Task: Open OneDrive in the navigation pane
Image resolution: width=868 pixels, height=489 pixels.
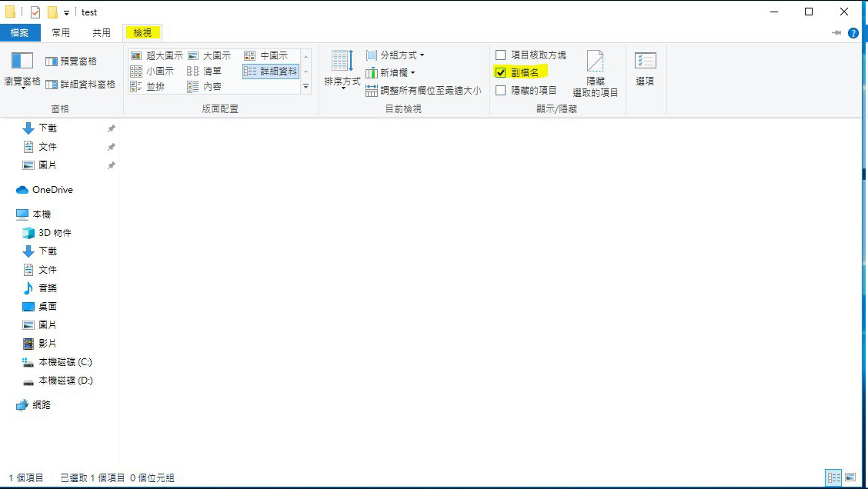Action: (x=52, y=190)
